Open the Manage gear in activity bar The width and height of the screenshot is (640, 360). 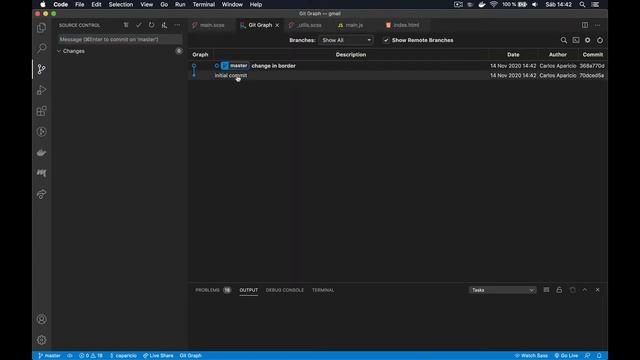tap(42, 340)
